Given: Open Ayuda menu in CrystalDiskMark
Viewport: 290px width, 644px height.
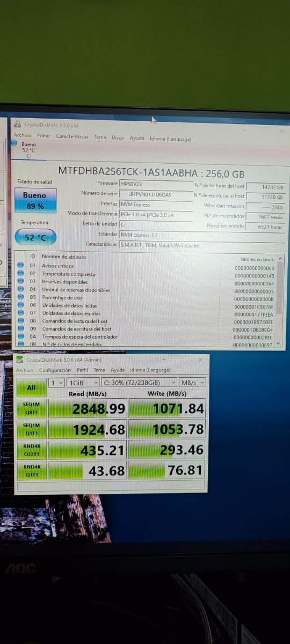Looking at the screenshot, I should [x=118, y=370].
